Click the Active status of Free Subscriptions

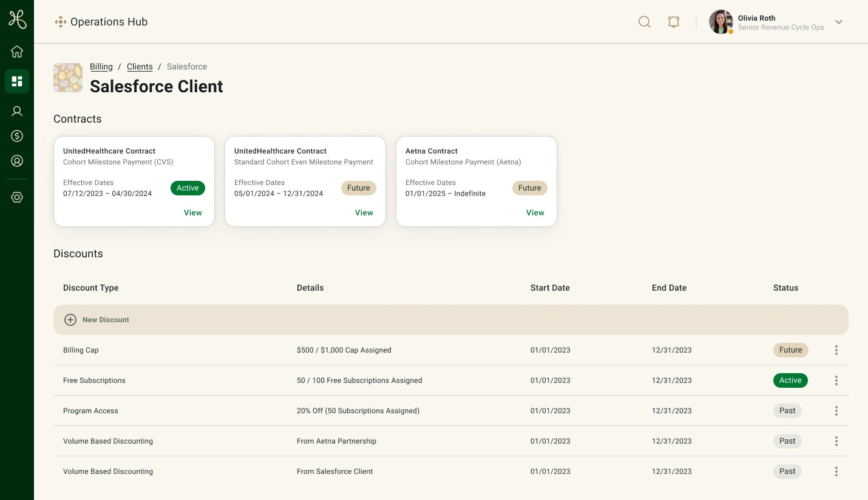790,380
